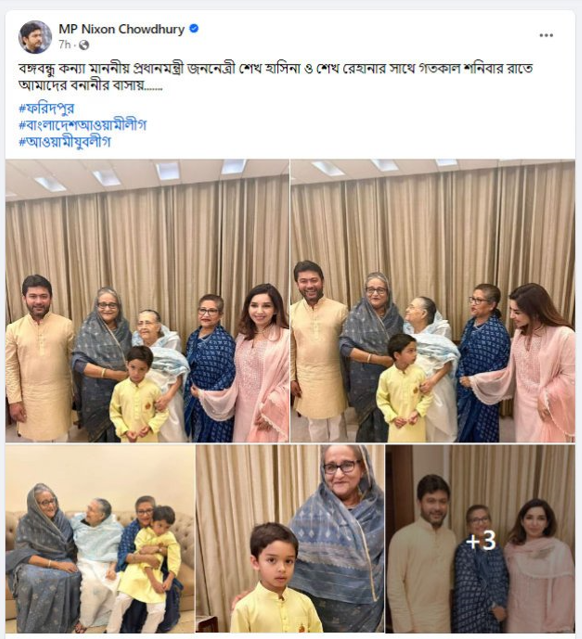Click the globe public audience icon

[84, 45]
